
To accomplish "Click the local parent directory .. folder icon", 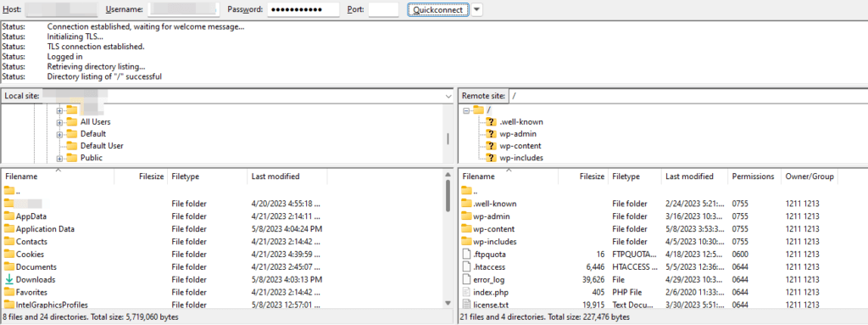I will pyautogui.click(x=8, y=191).
